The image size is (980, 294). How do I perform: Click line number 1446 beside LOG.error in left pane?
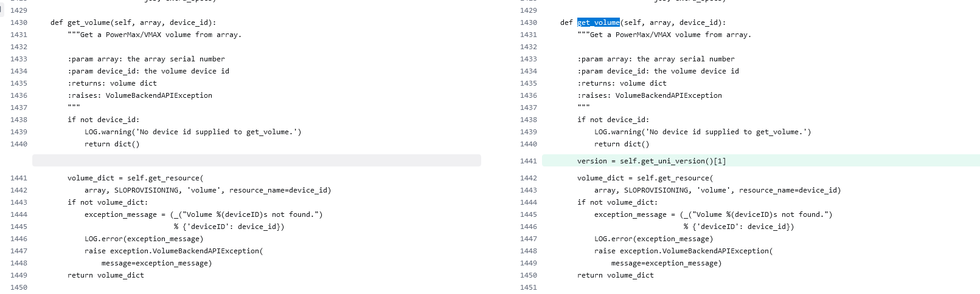click(19, 239)
